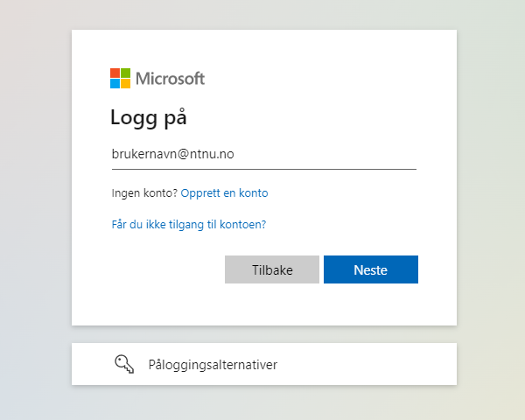Click the Microsoft wordmark text

[170, 79]
